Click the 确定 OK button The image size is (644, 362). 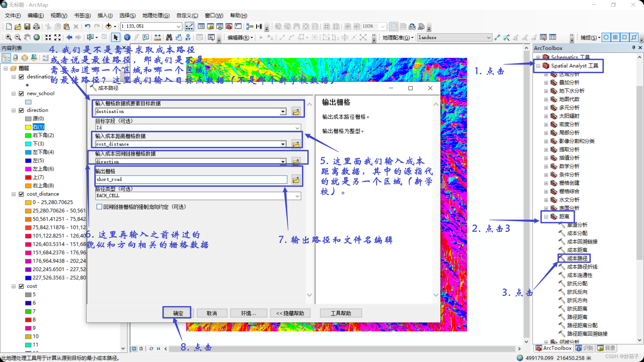click(178, 313)
